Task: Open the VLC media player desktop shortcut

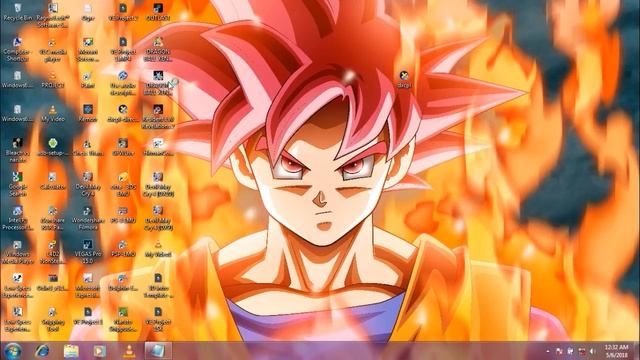Action: [x=53, y=49]
